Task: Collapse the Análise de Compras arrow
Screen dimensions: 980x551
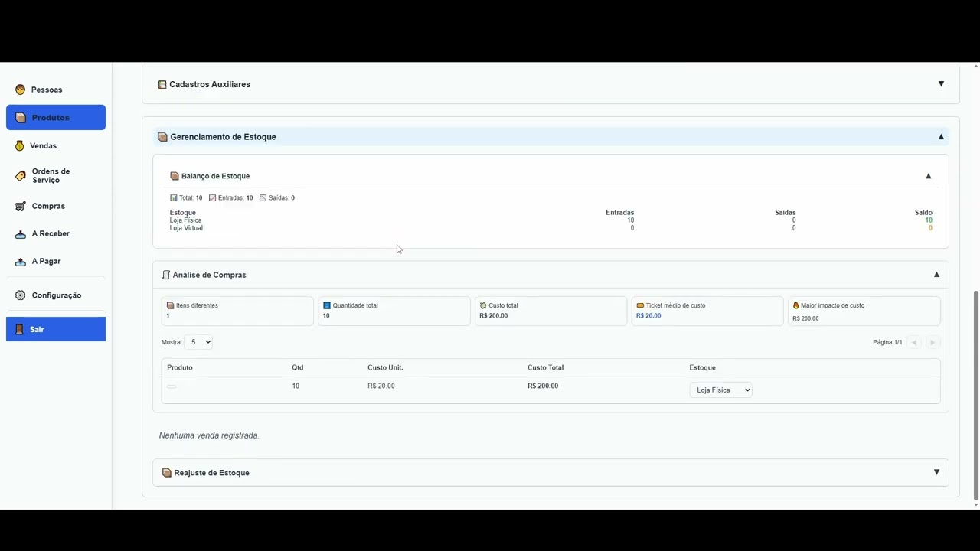Action: click(x=936, y=275)
